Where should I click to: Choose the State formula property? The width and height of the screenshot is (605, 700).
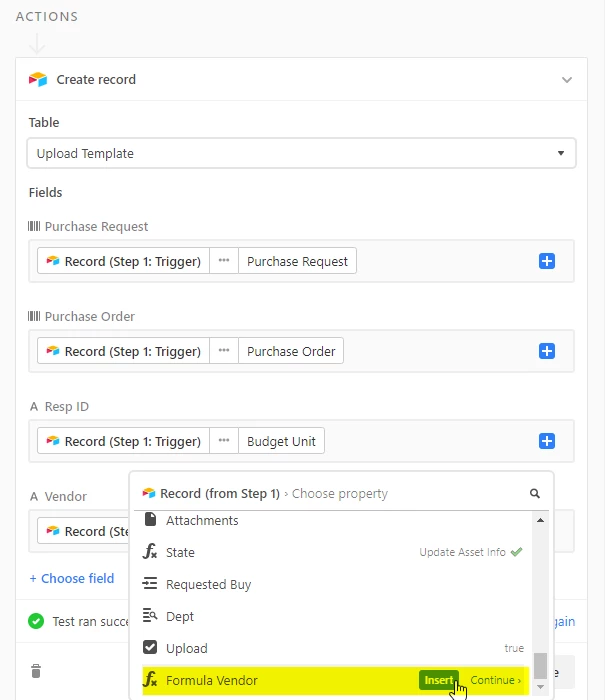click(333, 552)
